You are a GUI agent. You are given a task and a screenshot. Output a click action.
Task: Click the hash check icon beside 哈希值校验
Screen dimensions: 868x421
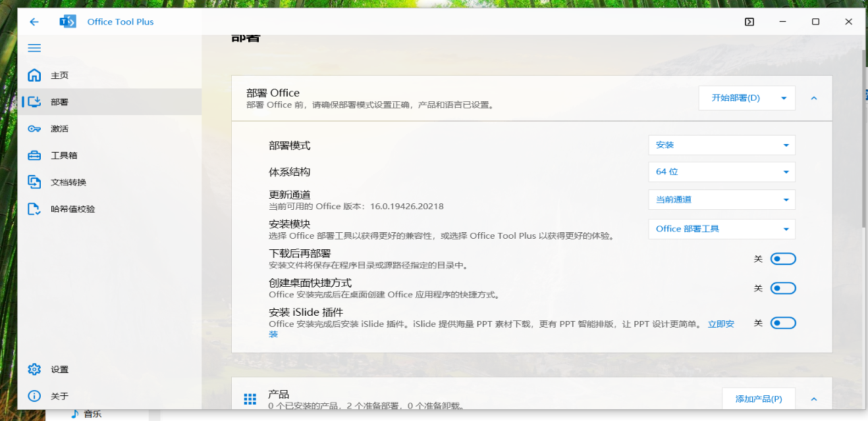[34, 209]
